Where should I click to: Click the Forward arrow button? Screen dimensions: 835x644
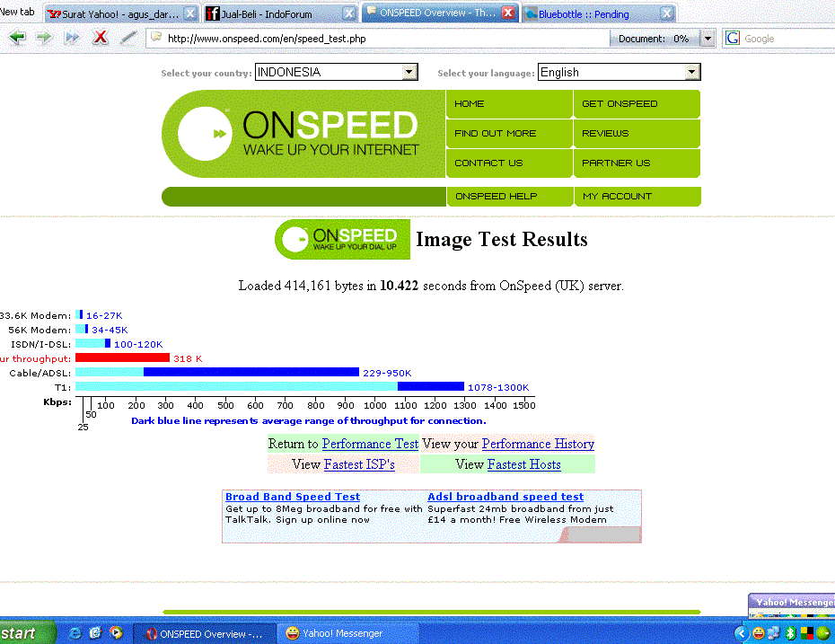pyautogui.click(x=44, y=38)
